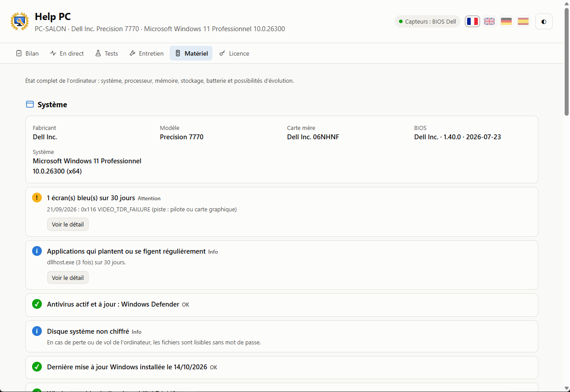Click the Système section heading

pos(52,105)
